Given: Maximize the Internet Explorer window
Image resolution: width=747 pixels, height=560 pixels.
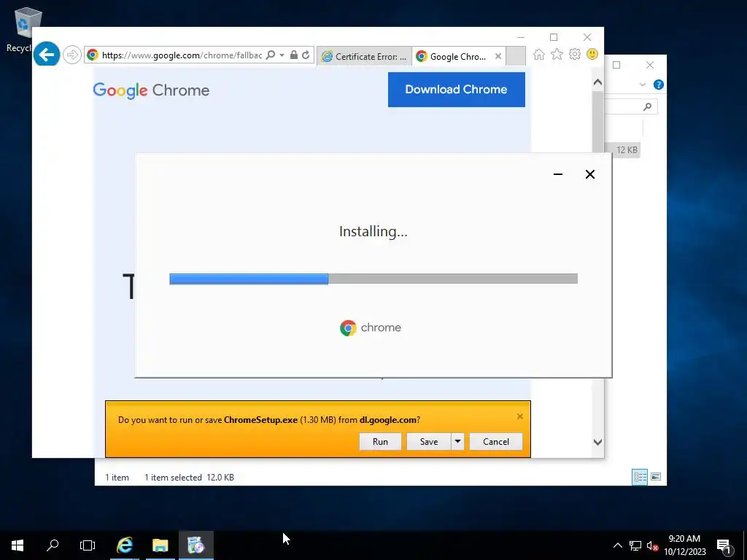Looking at the screenshot, I should pos(554,37).
